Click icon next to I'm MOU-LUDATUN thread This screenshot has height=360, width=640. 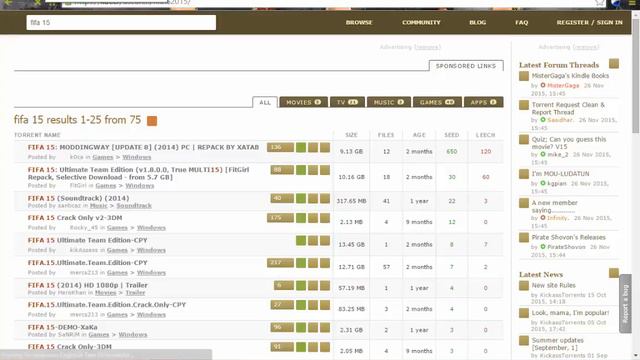(524, 174)
